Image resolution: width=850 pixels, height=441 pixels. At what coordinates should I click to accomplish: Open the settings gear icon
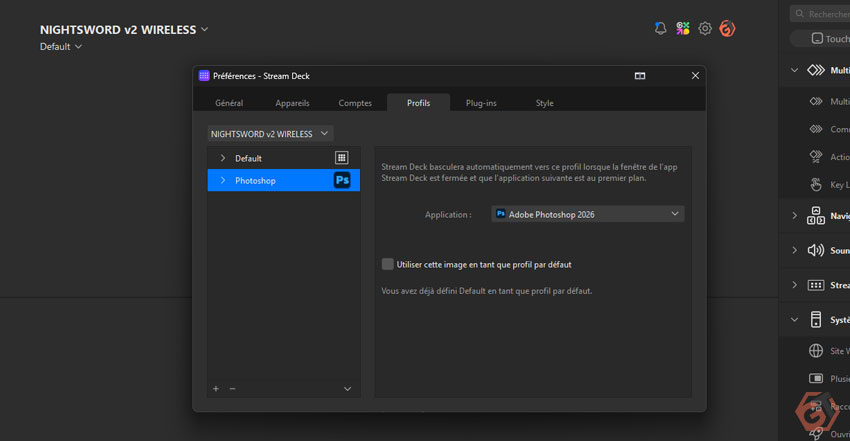705,28
